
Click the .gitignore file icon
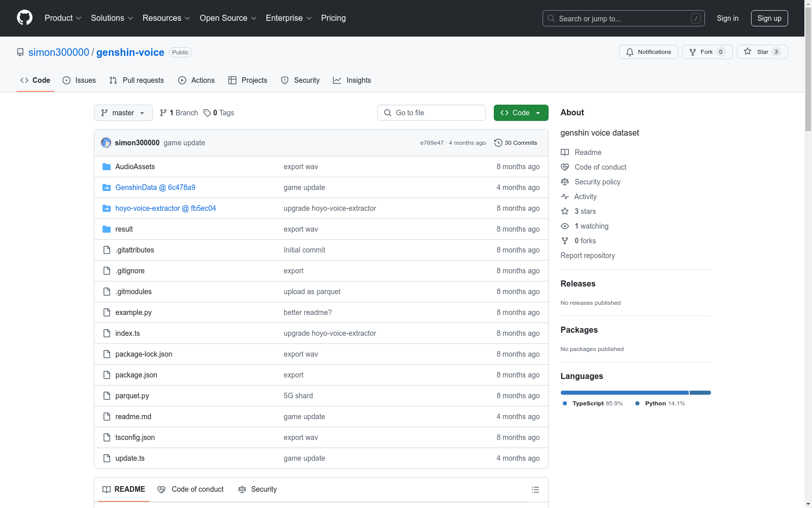[107, 271]
